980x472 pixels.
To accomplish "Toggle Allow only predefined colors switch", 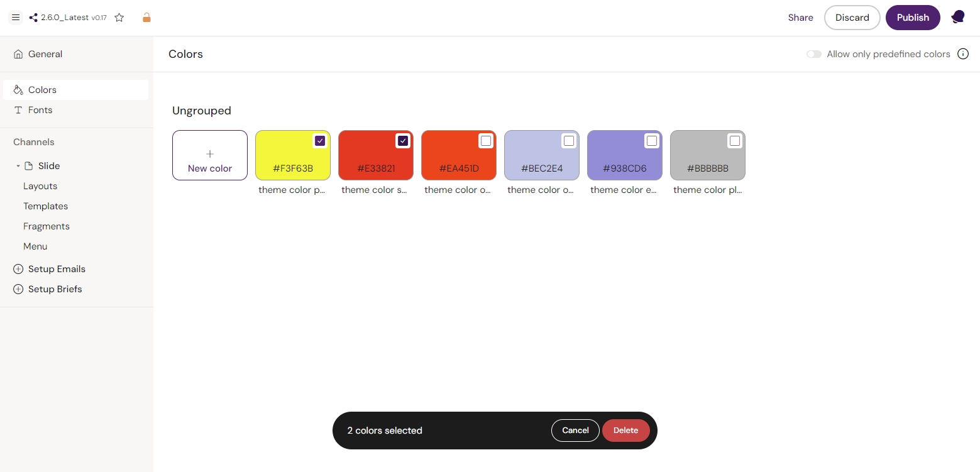I will click(814, 54).
